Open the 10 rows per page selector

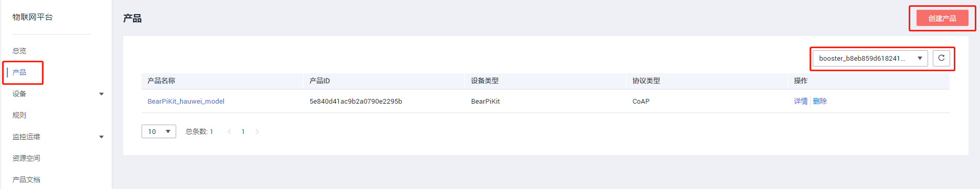[x=158, y=131]
